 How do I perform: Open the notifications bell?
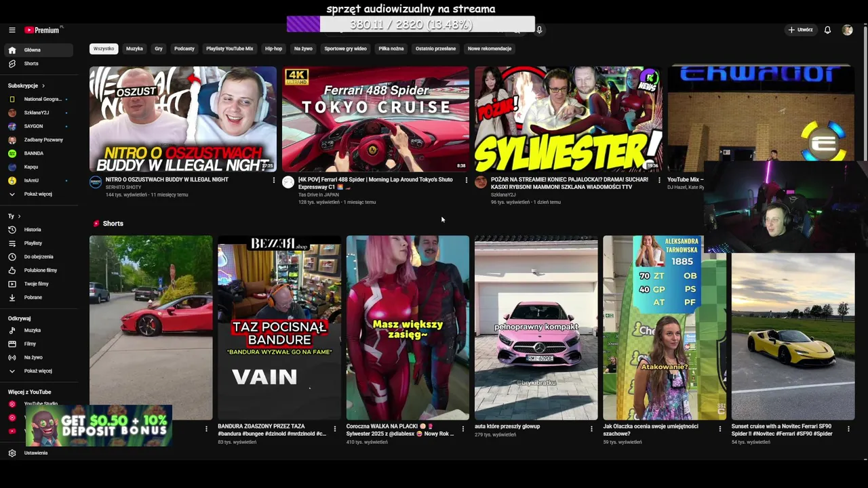click(x=827, y=30)
